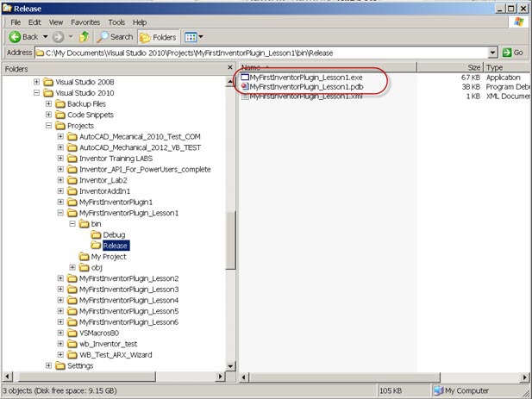
Task: Select the MyFirstInventorPlugin_Lesson1.xml file icon
Action: tap(245, 96)
